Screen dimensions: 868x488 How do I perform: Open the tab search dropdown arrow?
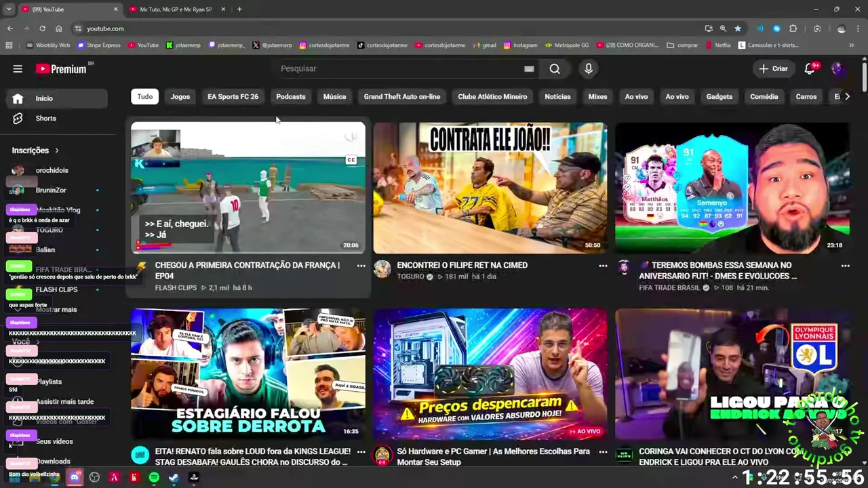coord(9,9)
